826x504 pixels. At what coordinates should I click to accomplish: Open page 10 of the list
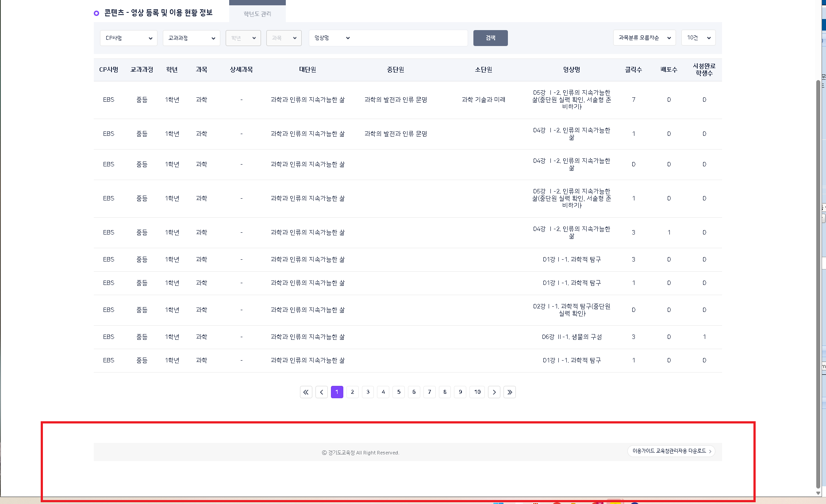click(x=477, y=392)
